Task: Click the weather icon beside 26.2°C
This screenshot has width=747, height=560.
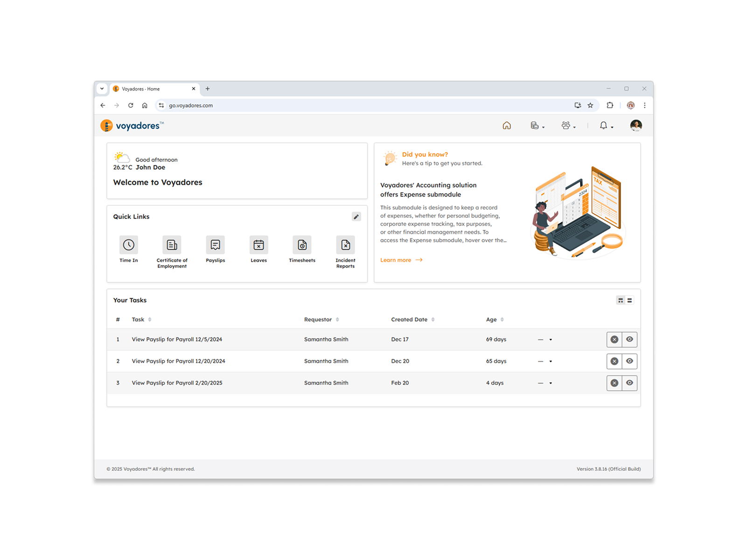Action: coord(122,157)
